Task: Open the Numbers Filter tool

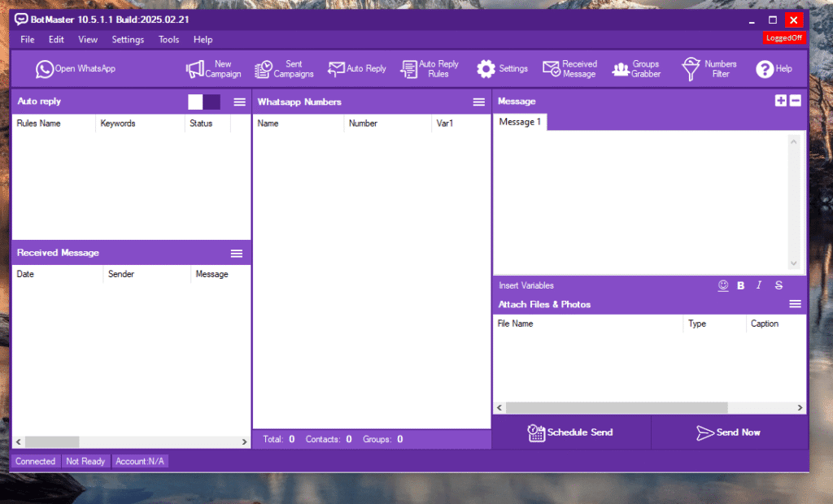Action: 709,68
